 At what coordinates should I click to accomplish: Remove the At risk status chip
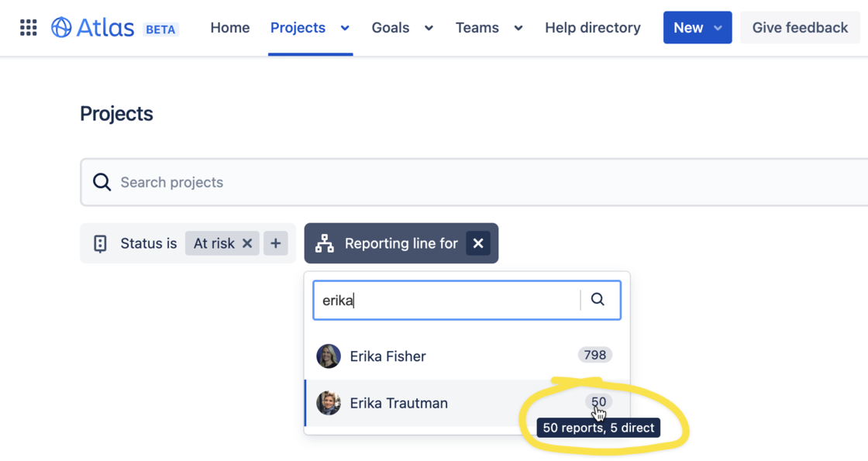click(247, 243)
